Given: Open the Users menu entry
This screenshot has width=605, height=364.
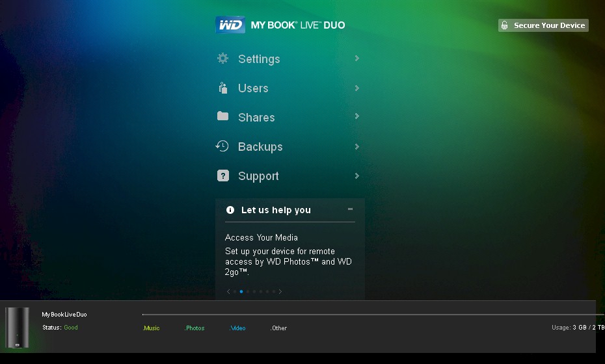Looking at the screenshot, I should (253, 88).
